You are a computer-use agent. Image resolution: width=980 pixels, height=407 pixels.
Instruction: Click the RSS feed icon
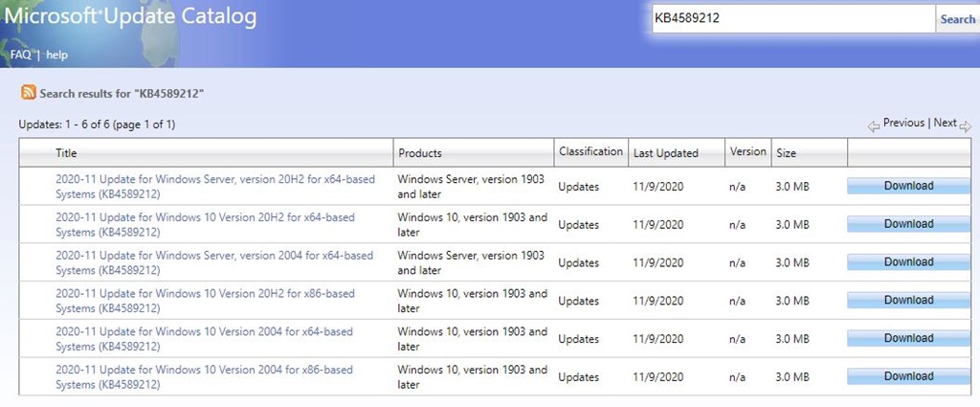pos(29,93)
